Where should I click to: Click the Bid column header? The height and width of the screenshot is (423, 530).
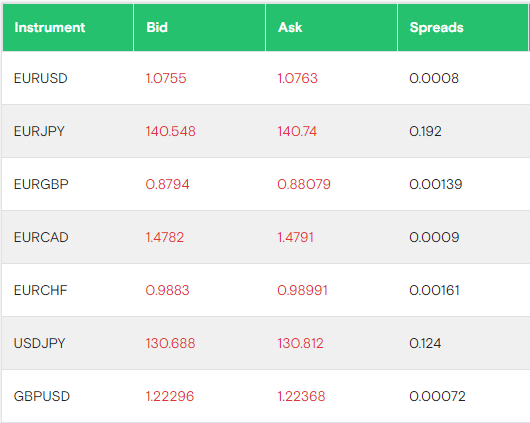click(x=157, y=27)
